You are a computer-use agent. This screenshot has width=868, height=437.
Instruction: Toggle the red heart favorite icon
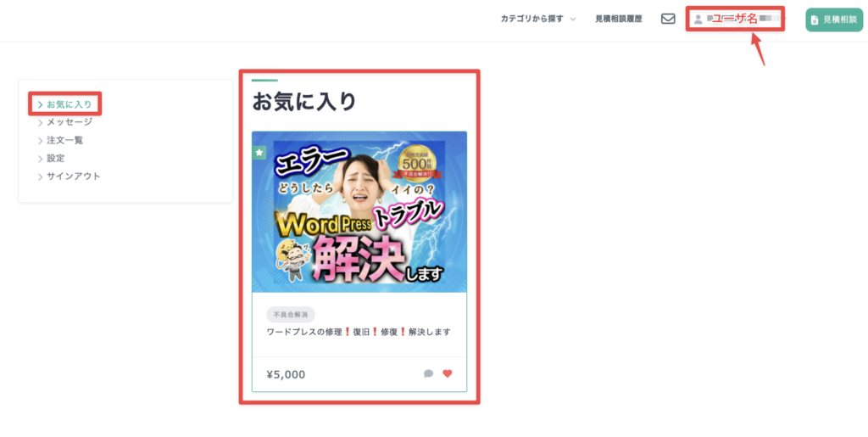(x=448, y=373)
